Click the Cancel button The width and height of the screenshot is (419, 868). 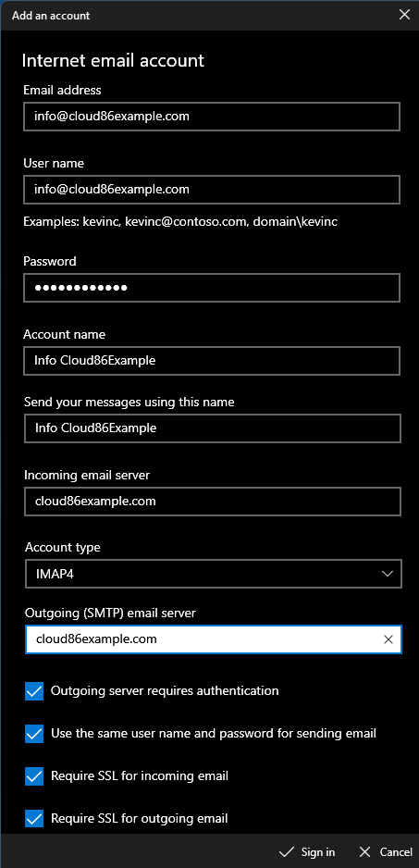point(386,851)
